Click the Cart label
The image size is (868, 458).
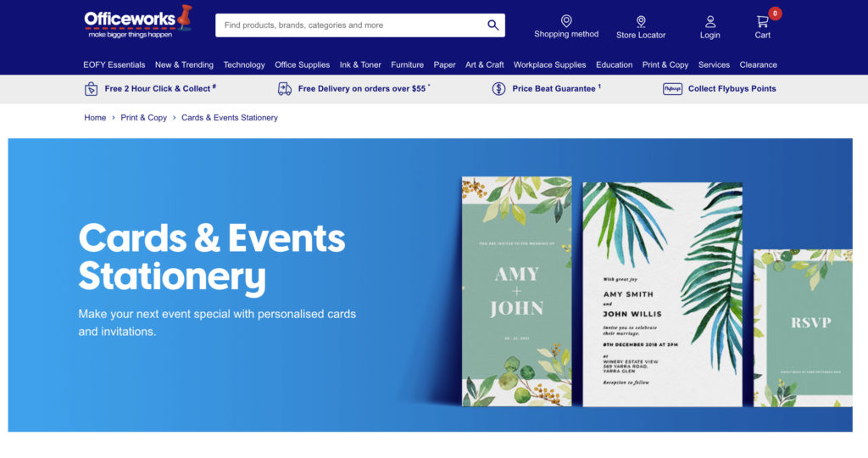(762, 35)
